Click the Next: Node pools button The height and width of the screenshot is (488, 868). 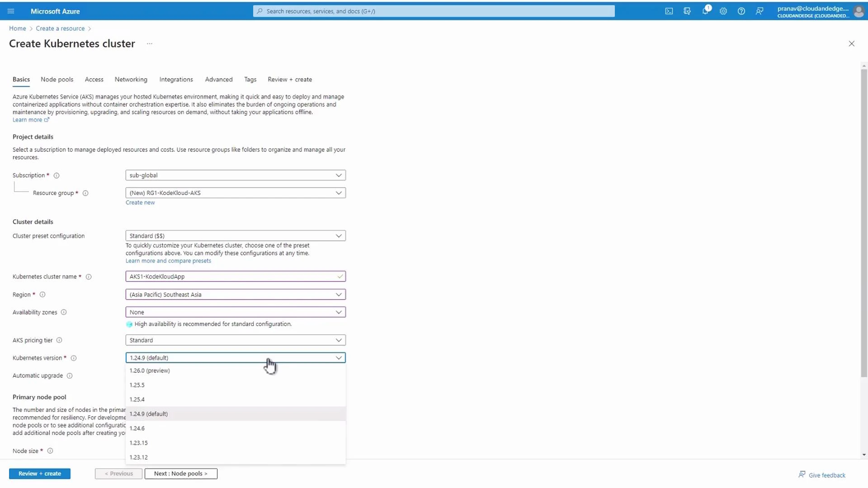[x=180, y=474]
